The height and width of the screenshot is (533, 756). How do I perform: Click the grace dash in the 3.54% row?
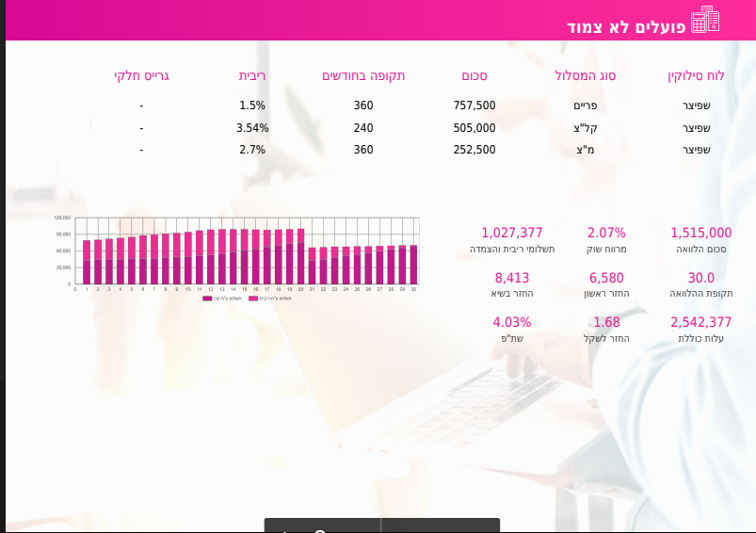pos(141,128)
